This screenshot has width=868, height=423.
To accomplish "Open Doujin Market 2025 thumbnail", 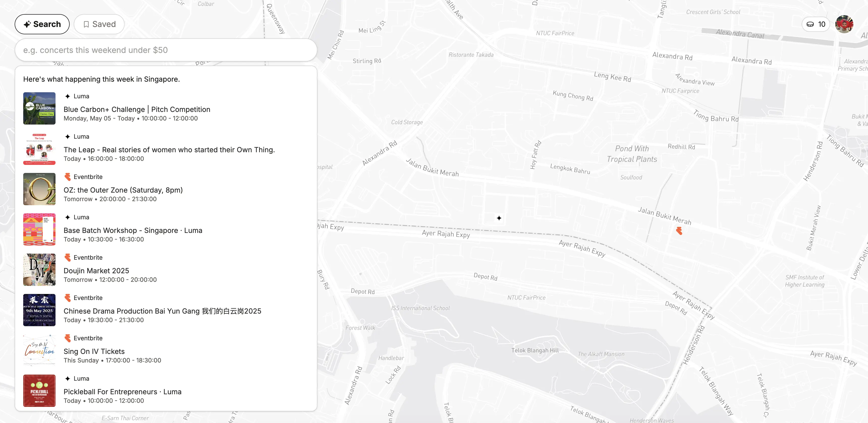I will coord(39,270).
